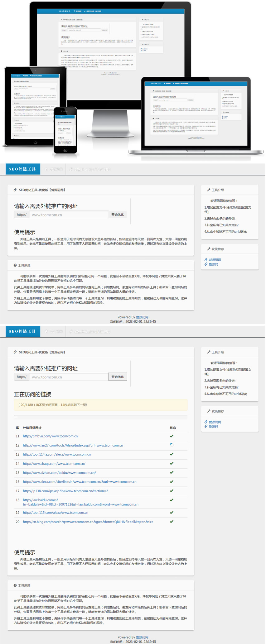The width and height of the screenshot is (266, 644).
Task: Click the loading spinner on row 12
Action: coord(172,445)
